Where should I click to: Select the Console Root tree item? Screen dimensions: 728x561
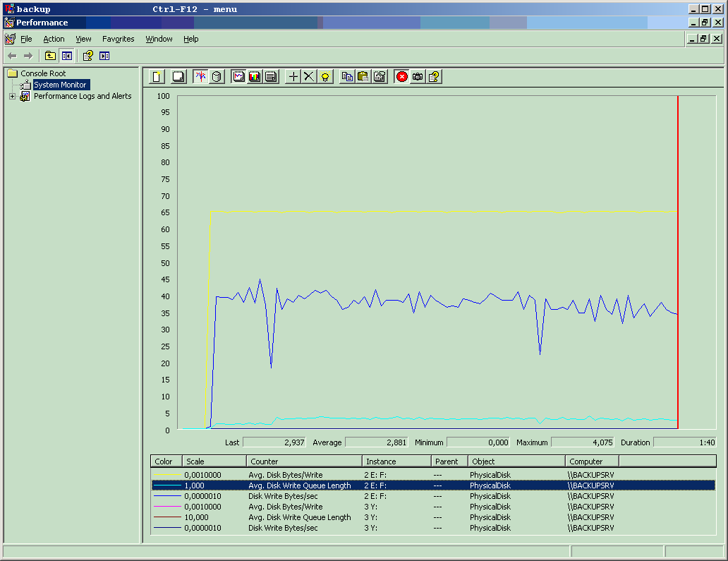(43, 73)
